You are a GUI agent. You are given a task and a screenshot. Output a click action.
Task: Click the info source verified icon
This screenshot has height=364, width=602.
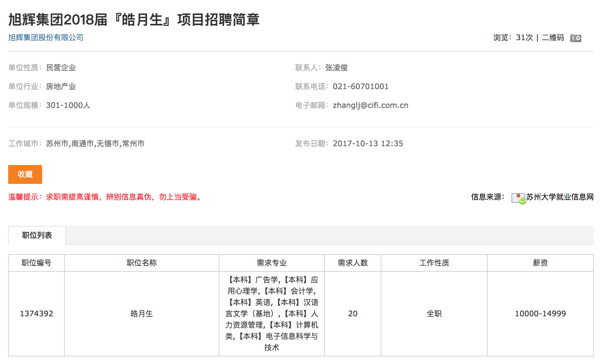[518, 198]
